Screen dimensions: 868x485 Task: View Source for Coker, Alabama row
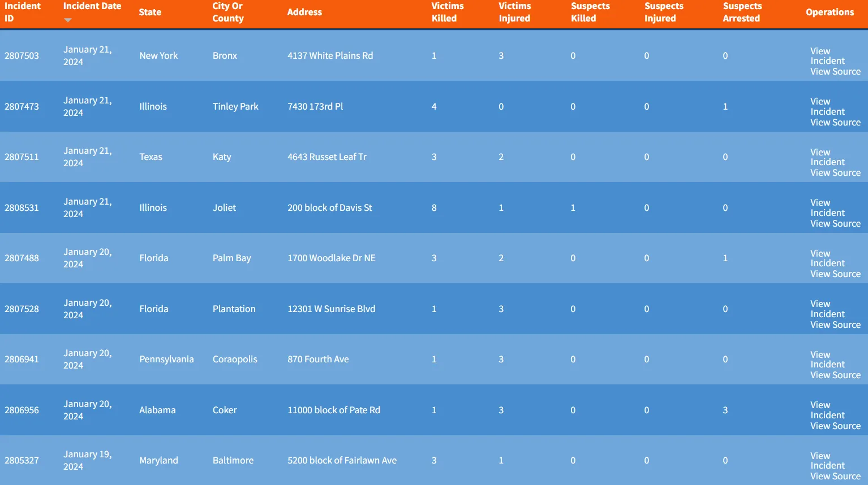click(x=835, y=426)
